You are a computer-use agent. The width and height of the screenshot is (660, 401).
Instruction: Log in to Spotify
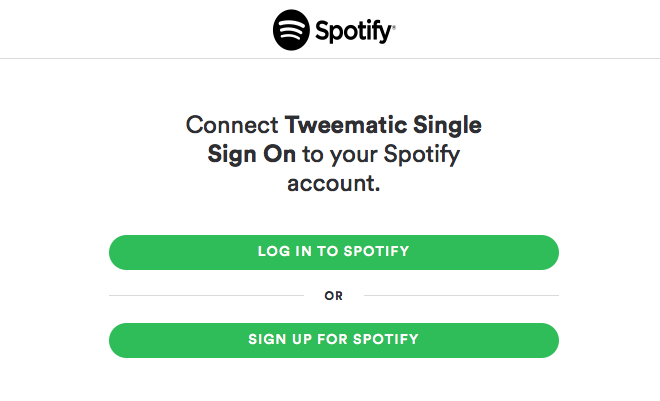click(334, 252)
